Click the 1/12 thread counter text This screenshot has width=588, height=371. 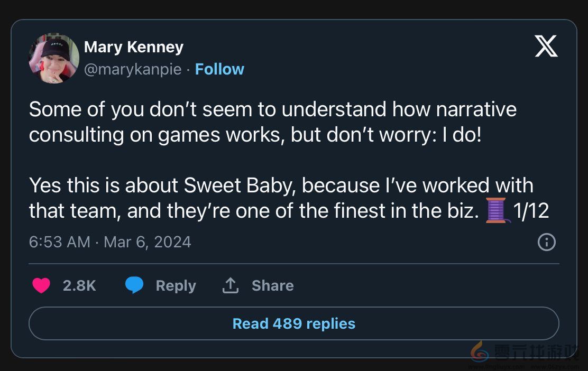531,211
